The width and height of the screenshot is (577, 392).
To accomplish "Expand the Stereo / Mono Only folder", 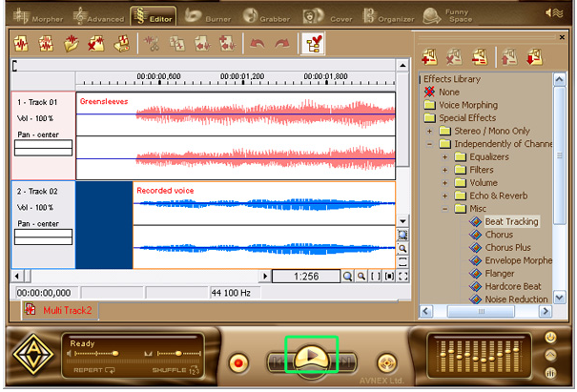I will coord(431,132).
